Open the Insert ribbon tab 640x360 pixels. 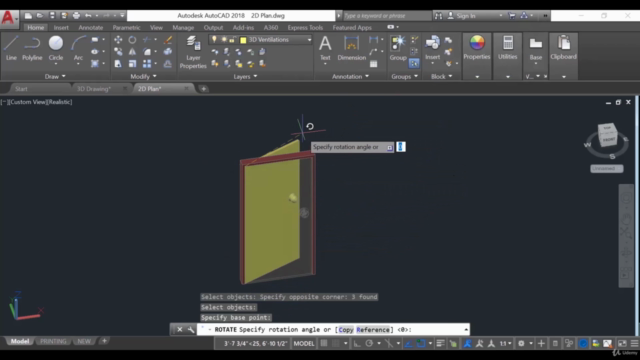coord(61,27)
